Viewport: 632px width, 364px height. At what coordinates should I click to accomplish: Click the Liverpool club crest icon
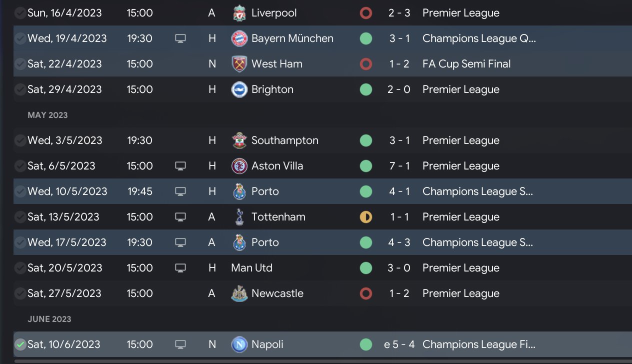tap(239, 13)
